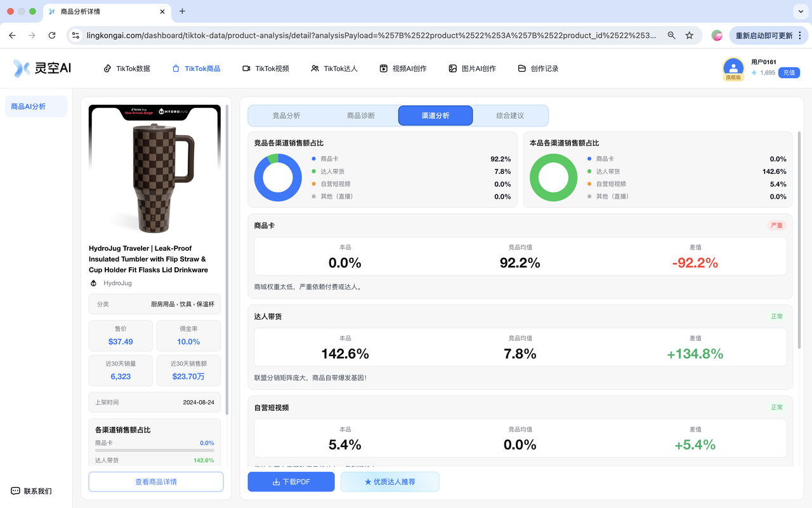Click the 充值 recharge button
Screen dimensions: 812x508
pyautogui.click(x=789, y=73)
